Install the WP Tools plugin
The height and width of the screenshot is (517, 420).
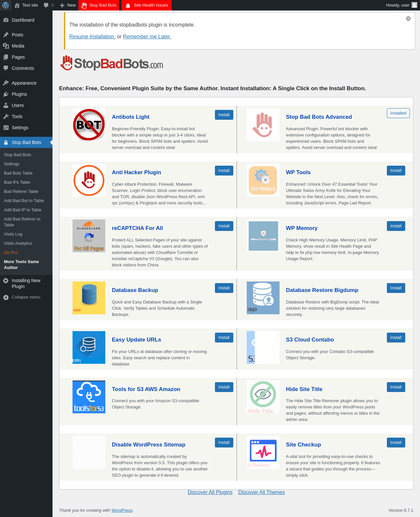click(x=396, y=171)
